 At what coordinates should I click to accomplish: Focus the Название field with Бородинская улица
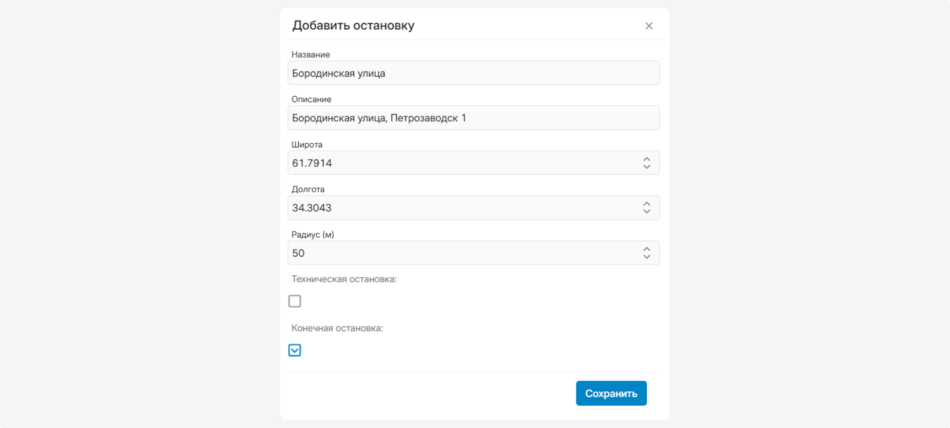474,73
